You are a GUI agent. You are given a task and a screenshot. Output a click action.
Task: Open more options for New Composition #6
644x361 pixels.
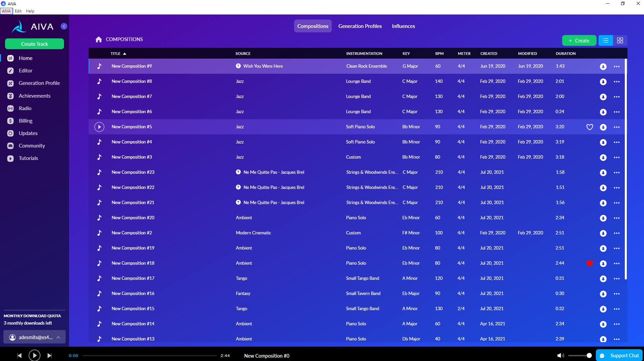617,112
